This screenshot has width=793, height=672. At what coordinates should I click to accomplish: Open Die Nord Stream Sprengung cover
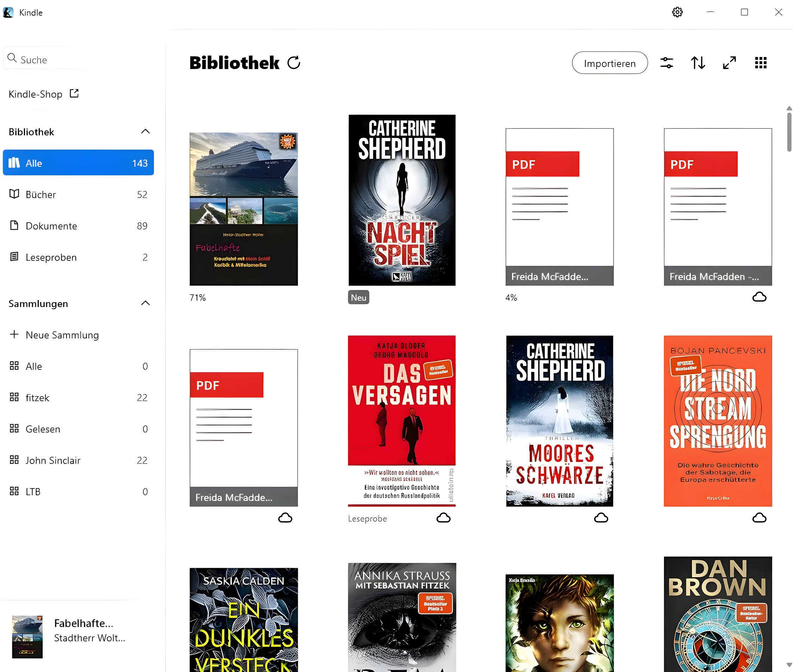pyautogui.click(x=718, y=421)
